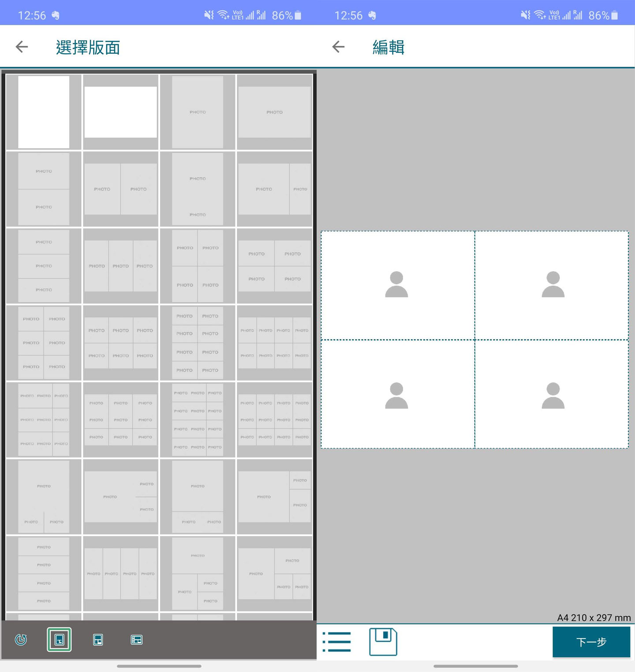Tap the top-left photo placeholder person icon
Viewport: 635px width, 672px height.
(x=397, y=284)
